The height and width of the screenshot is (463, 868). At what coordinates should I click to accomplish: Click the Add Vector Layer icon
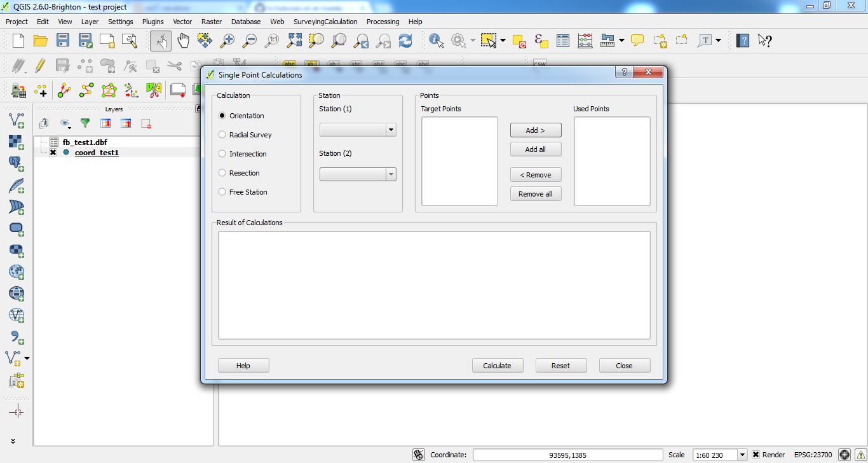17,120
